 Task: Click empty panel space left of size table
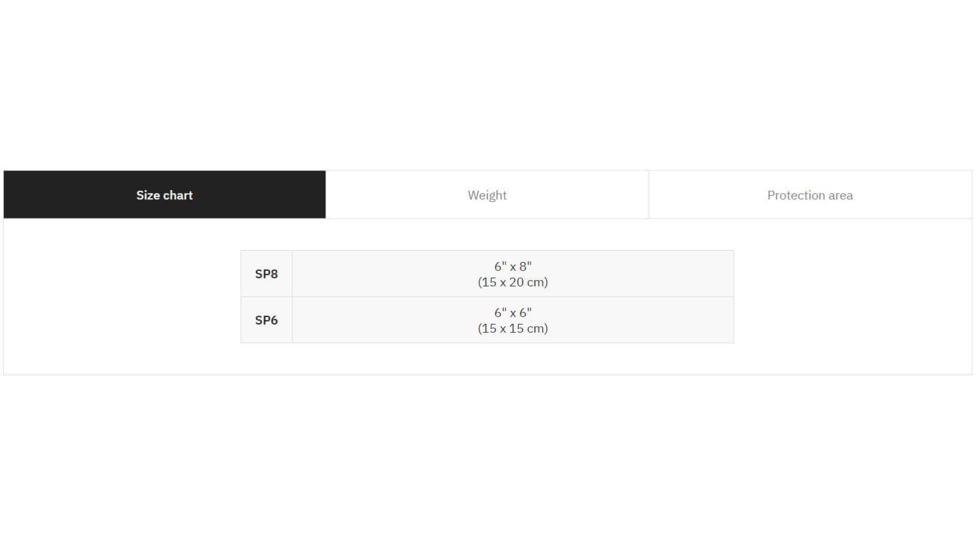120,297
